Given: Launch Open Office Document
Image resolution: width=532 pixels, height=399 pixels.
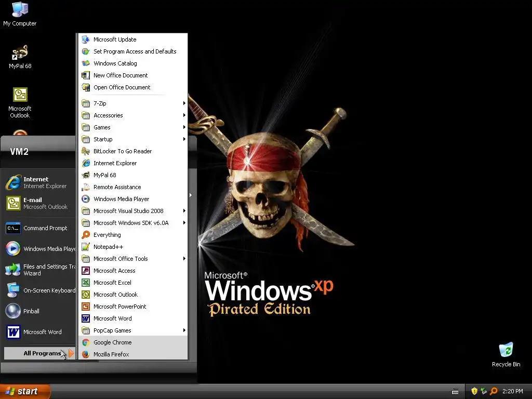Looking at the screenshot, I should pos(133,87).
